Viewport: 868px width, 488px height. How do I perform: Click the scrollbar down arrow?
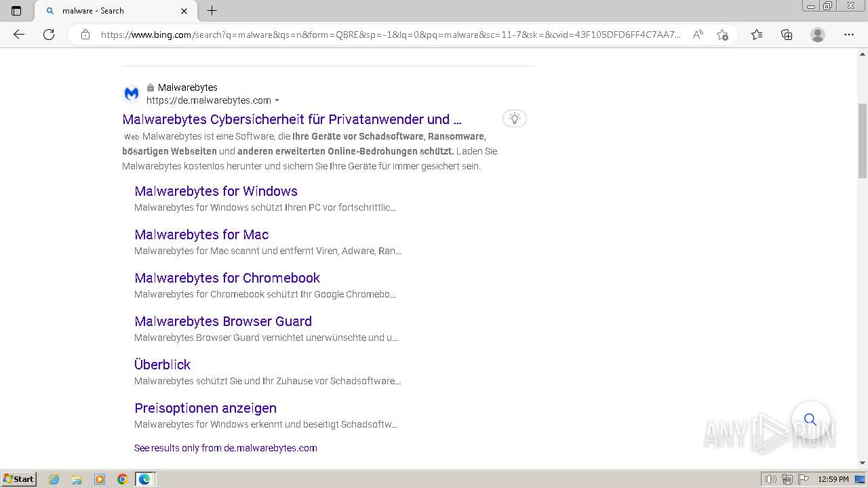[x=863, y=463]
